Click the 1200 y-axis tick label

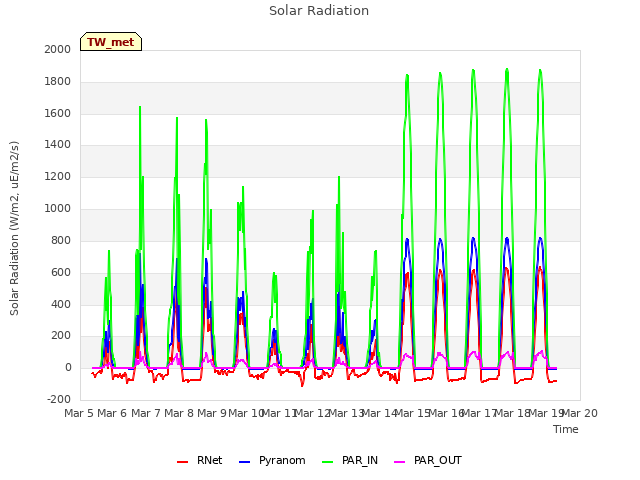[x=58, y=177]
